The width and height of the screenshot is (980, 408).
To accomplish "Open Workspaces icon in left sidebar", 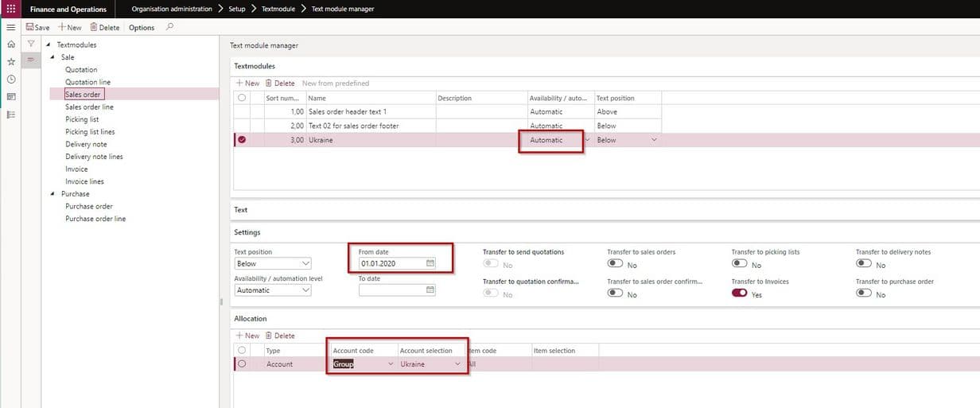I will click(10, 96).
